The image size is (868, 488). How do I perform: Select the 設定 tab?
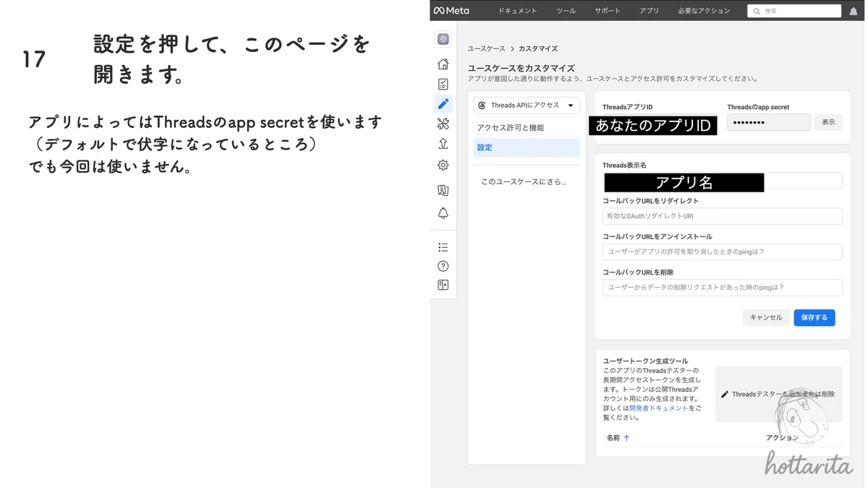[x=527, y=147]
